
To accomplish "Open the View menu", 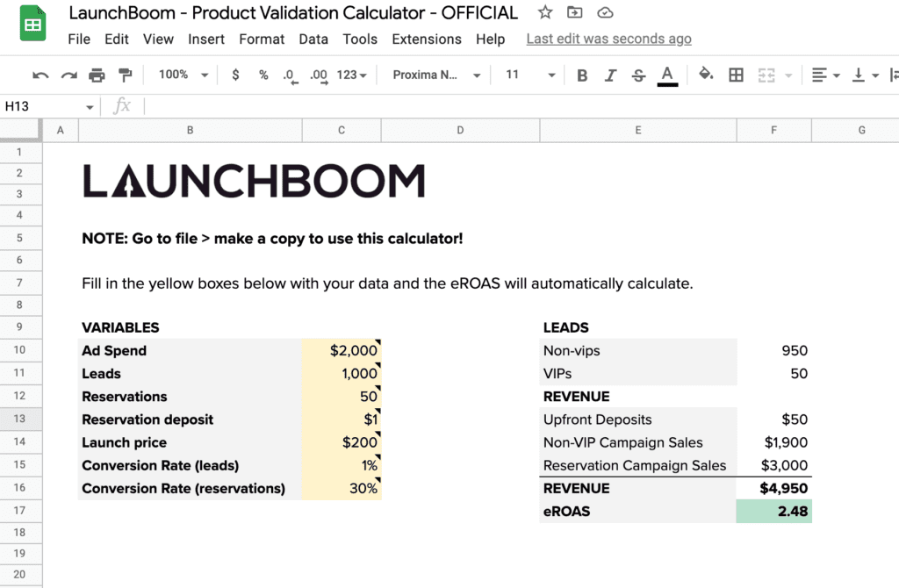I will pos(158,39).
